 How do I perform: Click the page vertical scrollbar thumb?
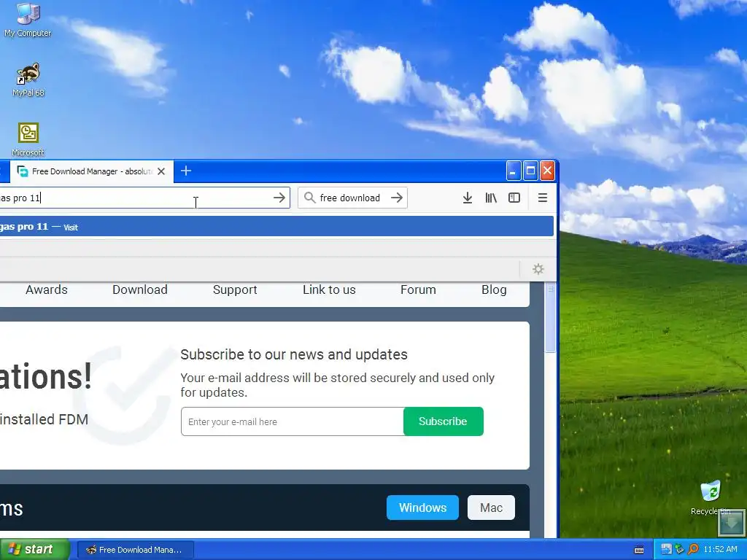[x=550, y=318]
